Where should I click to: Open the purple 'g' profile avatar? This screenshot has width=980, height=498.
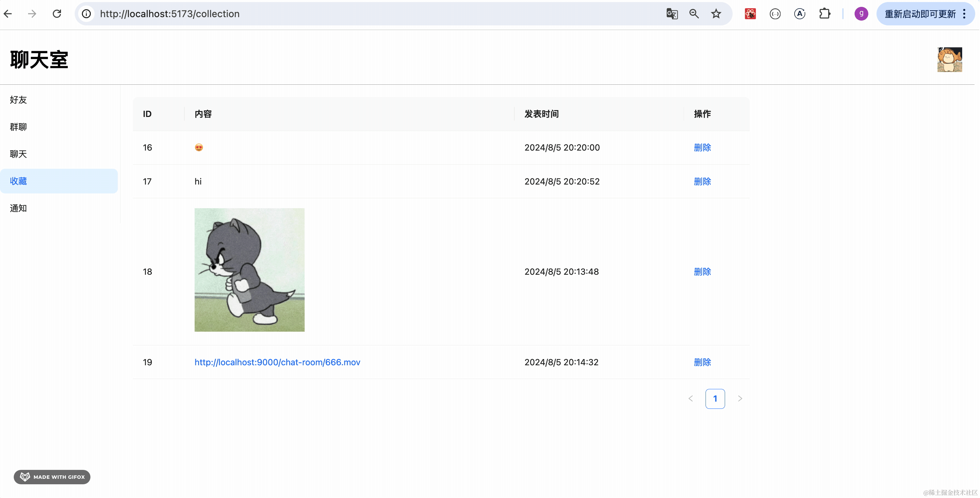coord(861,14)
